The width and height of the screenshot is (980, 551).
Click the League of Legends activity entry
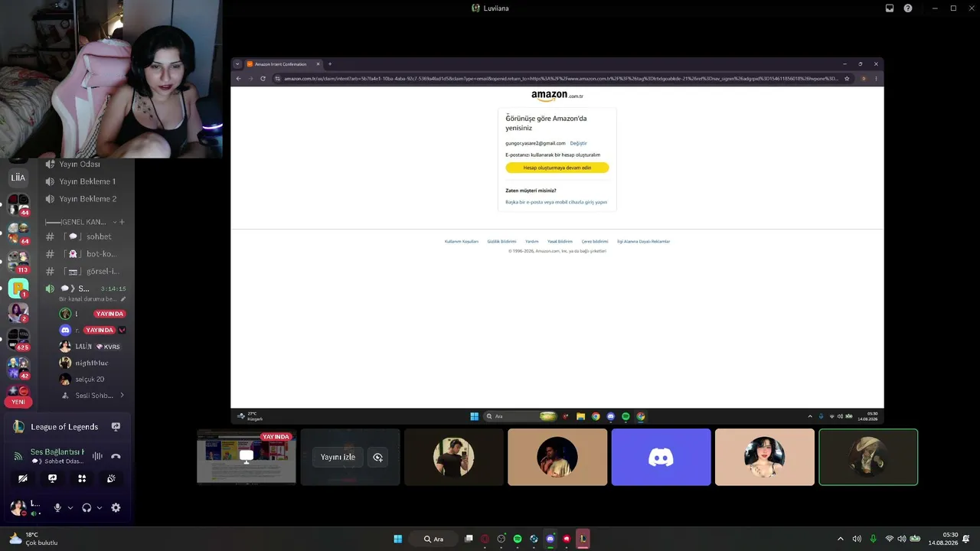tap(64, 427)
